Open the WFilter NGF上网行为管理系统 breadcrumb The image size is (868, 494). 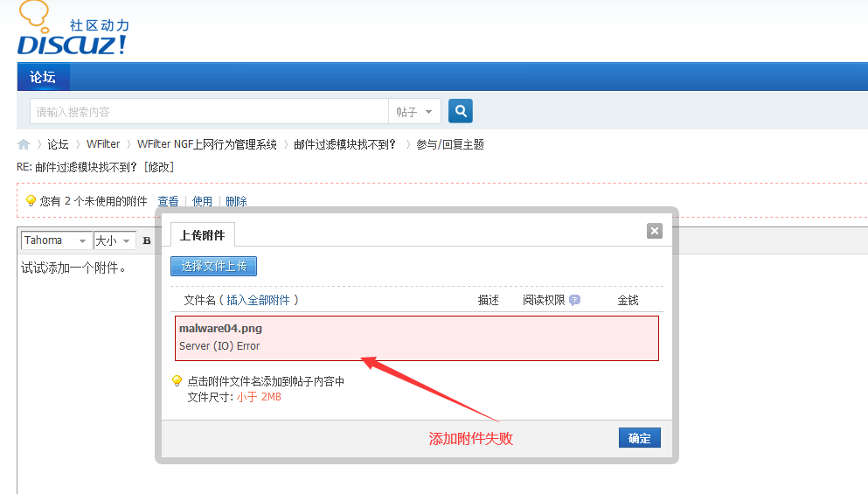coord(207,144)
